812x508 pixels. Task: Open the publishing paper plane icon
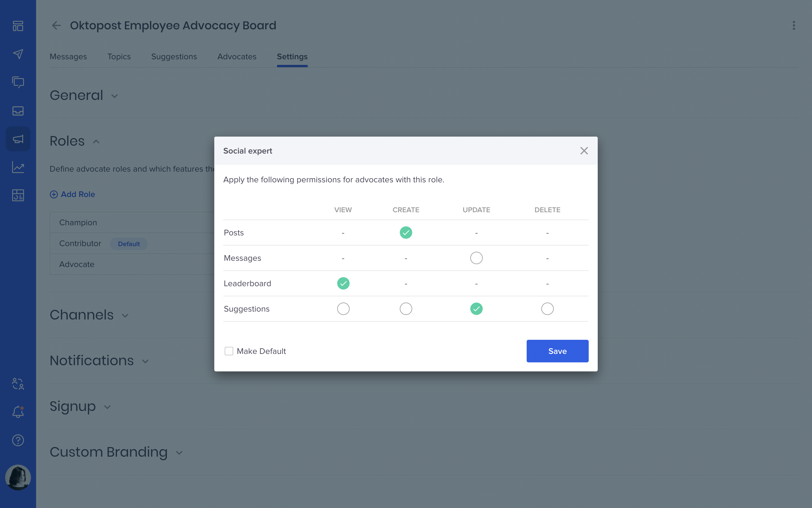[18, 54]
